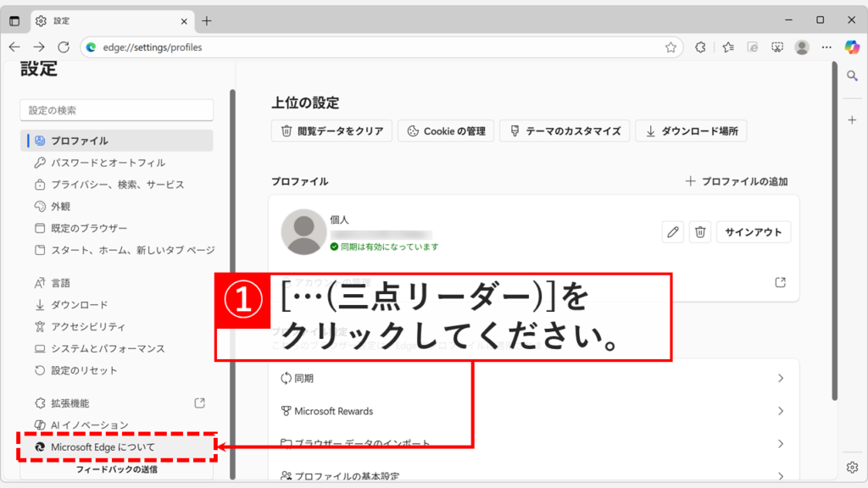Select Microsoft Edge について in the sidebar
The image size is (868, 488).
click(103, 446)
